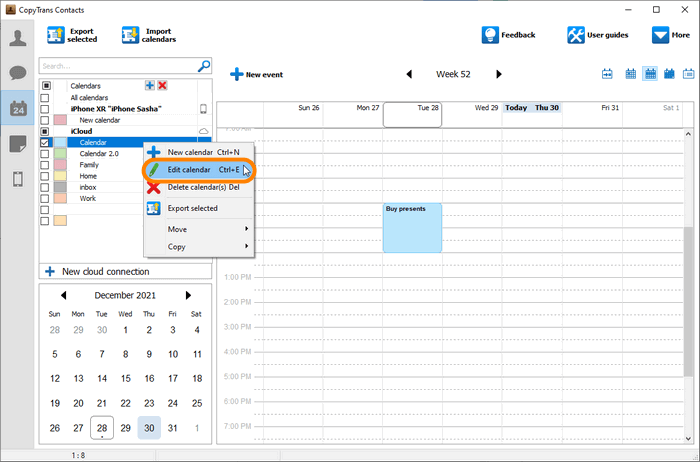The width and height of the screenshot is (700, 462).
Task: Go to previous month in mini calendar
Action: tap(63, 295)
